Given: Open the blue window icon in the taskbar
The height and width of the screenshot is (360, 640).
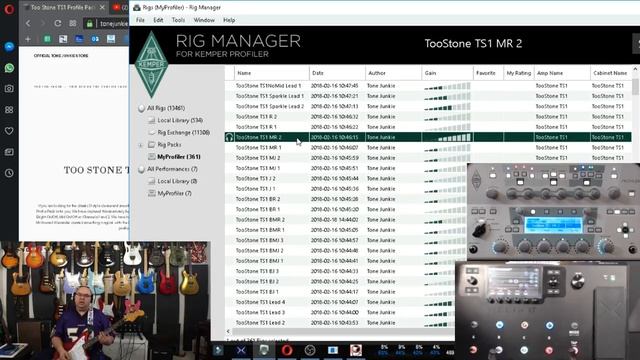Looking at the screenshot, I should pos(333,350).
